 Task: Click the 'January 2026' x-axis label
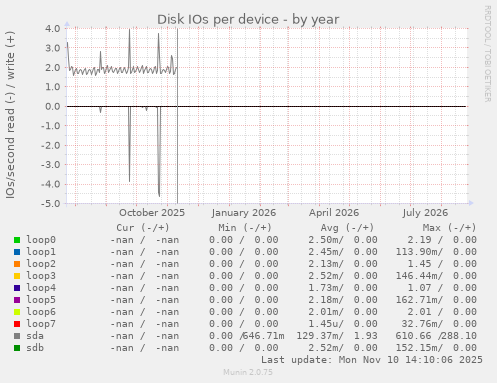(x=244, y=213)
